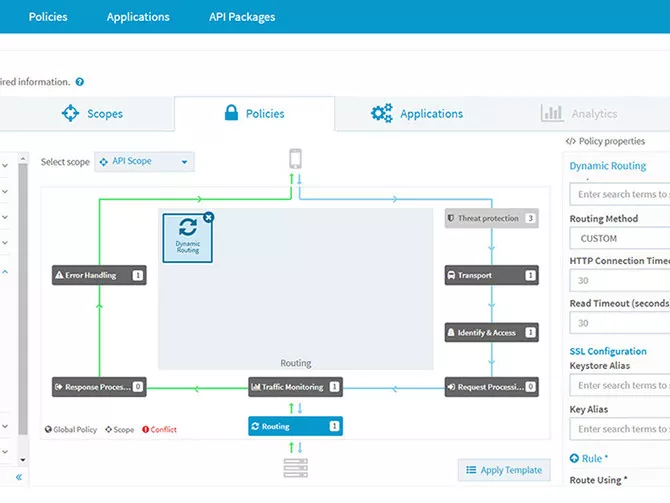Image resolution: width=670 pixels, height=503 pixels.
Task: Select the Error Handling stage
Action: click(99, 275)
